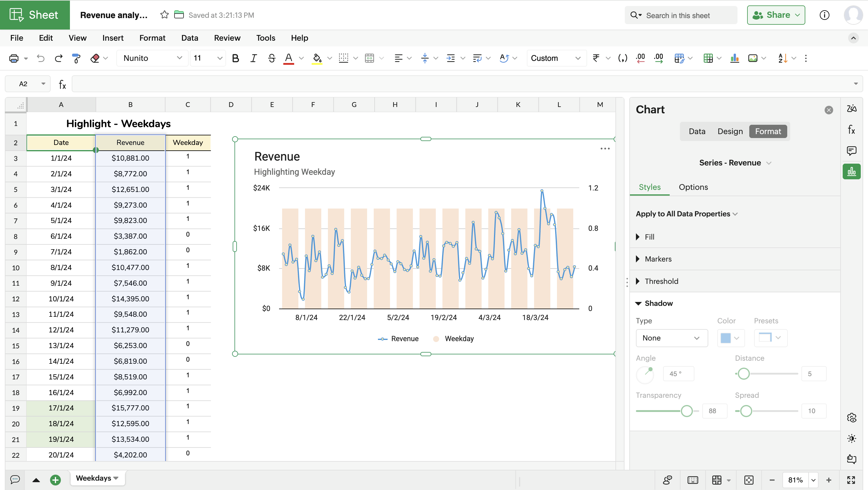Star the Revenue analysis document
Image resolution: width=868 pixels, height=490 pixels.
pos(165,15)
